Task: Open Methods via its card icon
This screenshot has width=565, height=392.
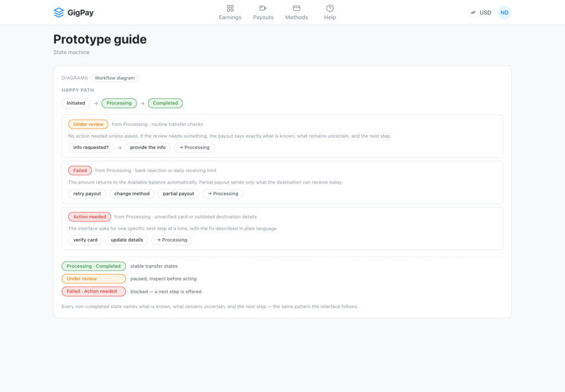Action: tap(296, 8)
